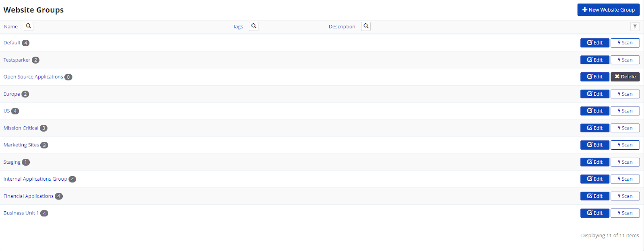Image resolution: width=644 pixels, height=251 pixels.
Task: Edit the Internal Applications Group
Action: pyautogui.click(x=595, y=179)
